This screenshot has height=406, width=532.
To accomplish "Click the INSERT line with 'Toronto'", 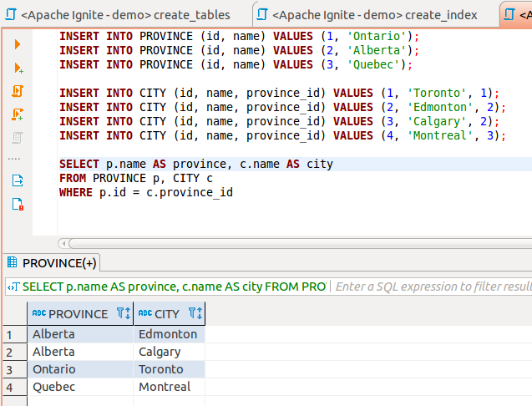I will pos(280,93).
